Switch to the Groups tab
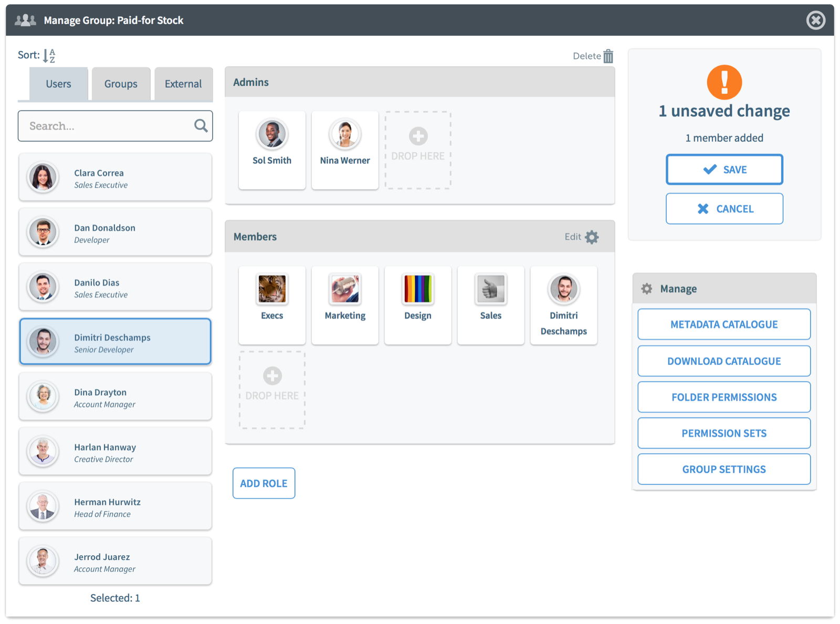The height and width of the screenshot is (624, 840). 121,84
